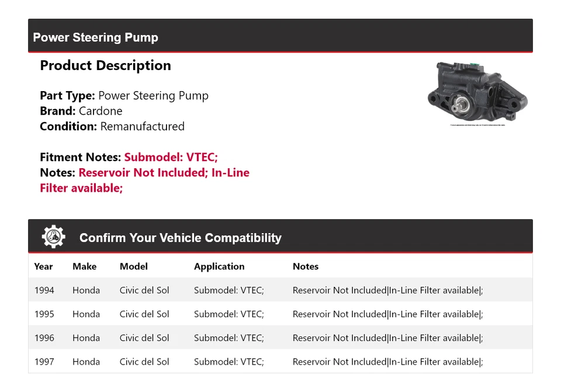Click the Model column header
The width and height of the screenshot is (561, 392).
(133, 266)
